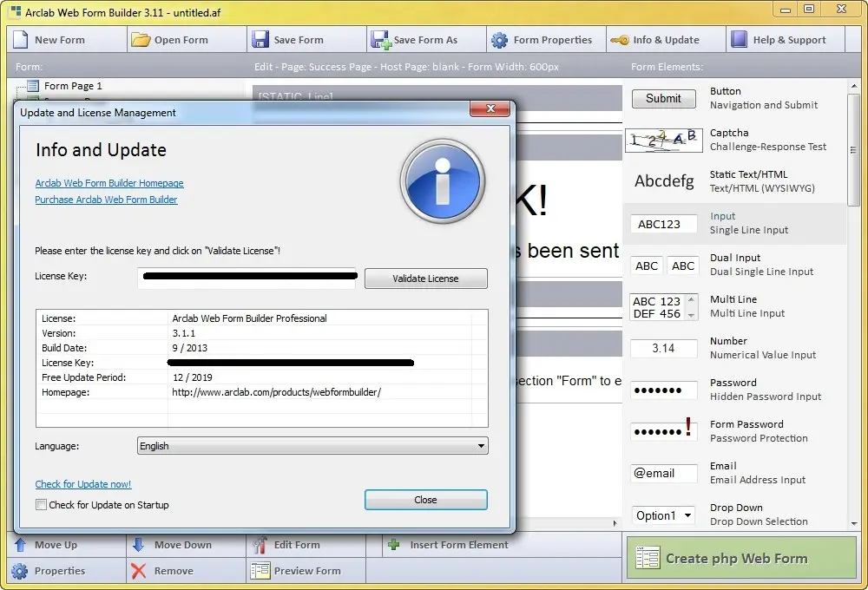Click the Preview Form icon
The width and height of the screenshot is (868, 590).
point(260,571)
